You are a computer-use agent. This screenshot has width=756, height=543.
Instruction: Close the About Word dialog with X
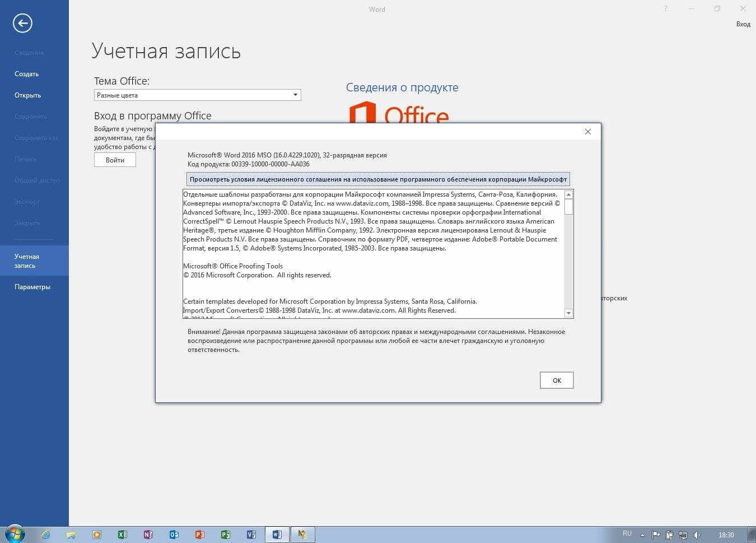(587, 132)
